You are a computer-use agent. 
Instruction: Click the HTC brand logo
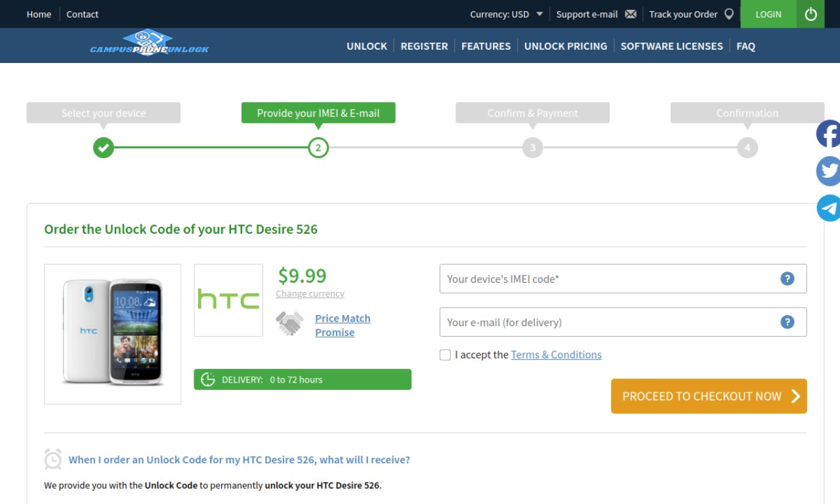(228, 300)
